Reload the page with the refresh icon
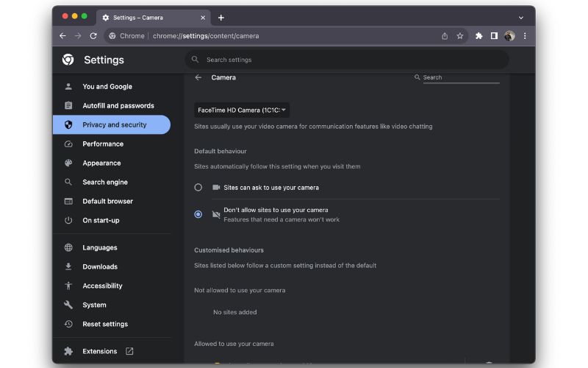The width and height of the screenshot is (588, 368). tap(93, 35)
